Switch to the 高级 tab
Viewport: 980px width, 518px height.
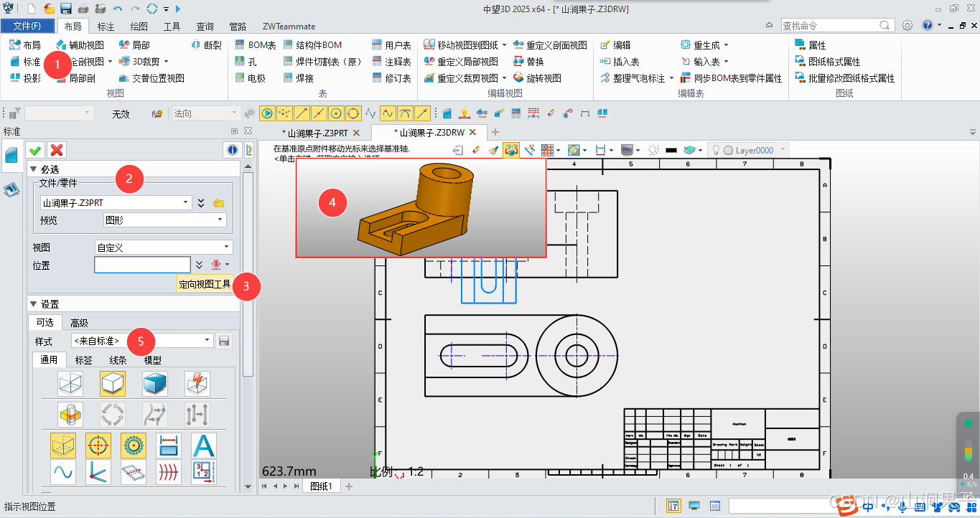point(79,323)
